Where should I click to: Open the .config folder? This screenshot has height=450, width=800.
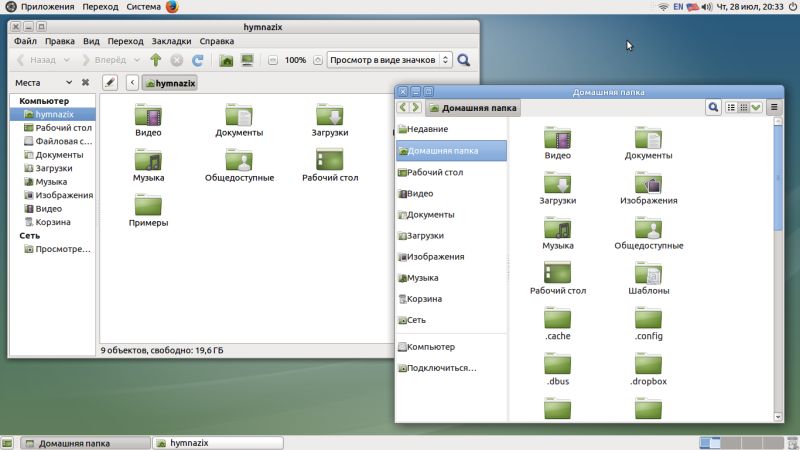(648, 323)
